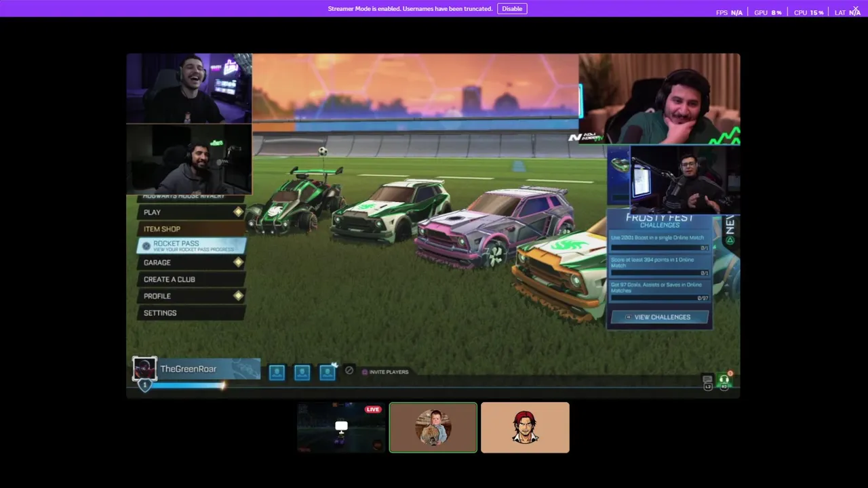Click the bearded streamer webcam below it
This screenshot has height=488, width=868.
point(189,160)
